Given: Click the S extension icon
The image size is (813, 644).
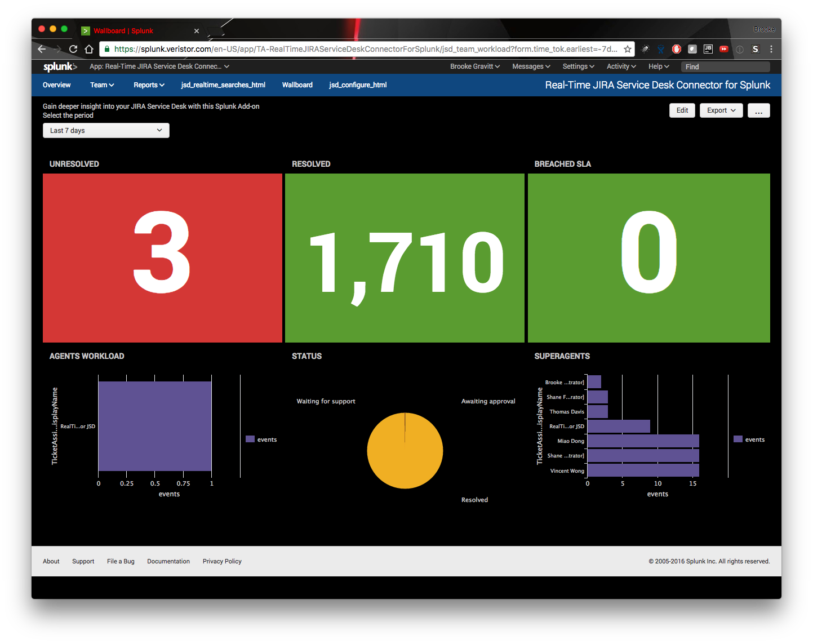Looking at the screenshot, I should pyautogui.click(x=756, y=49).
